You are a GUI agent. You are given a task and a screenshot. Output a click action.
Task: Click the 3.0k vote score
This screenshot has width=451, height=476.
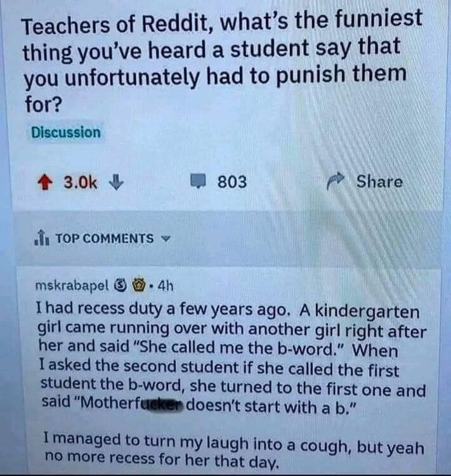[x=81, y=182]
